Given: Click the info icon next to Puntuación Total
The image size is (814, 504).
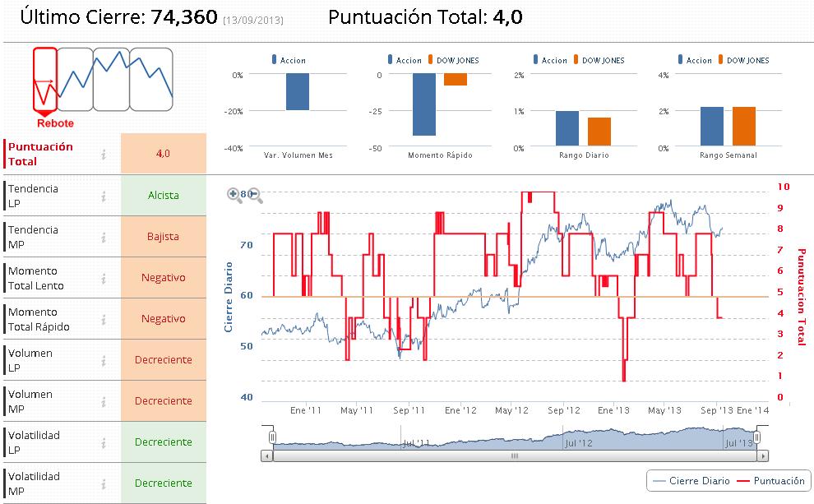Looking at the screenshot, I should tap(104, 154).
